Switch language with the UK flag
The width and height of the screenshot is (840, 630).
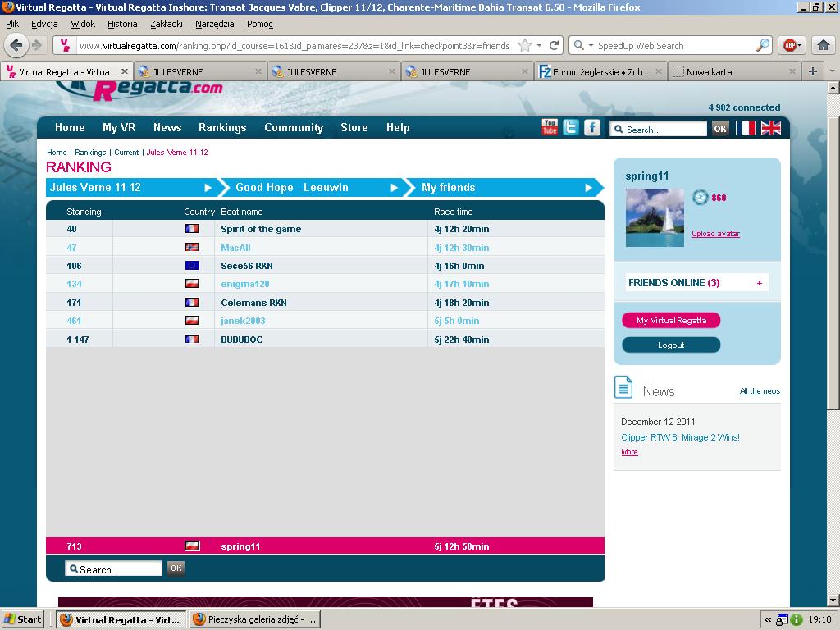771,128
